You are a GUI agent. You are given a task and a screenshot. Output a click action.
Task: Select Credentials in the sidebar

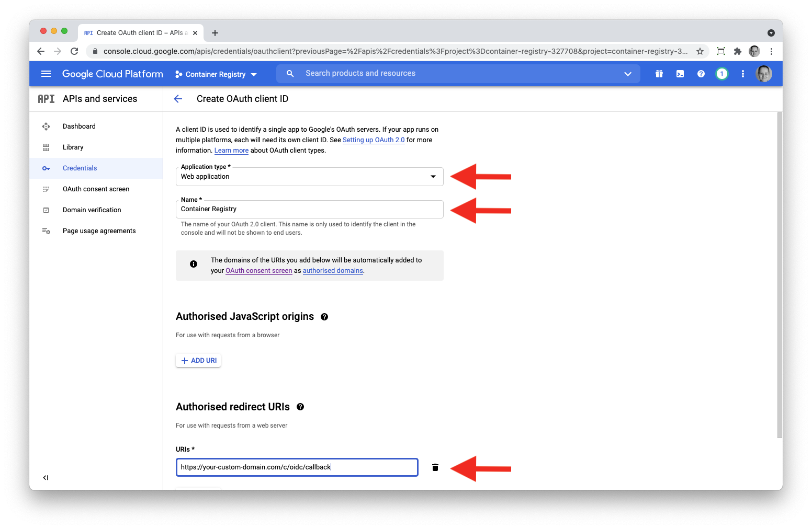[96, 168]
